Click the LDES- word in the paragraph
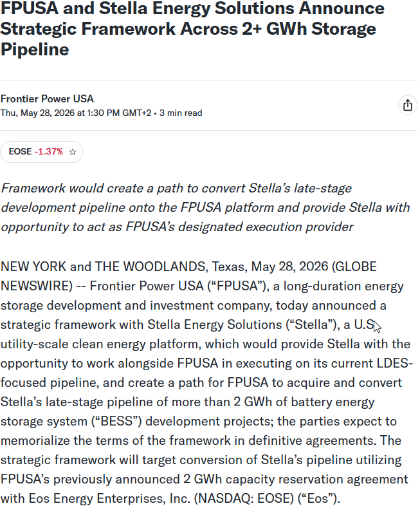 click(395, 363)
